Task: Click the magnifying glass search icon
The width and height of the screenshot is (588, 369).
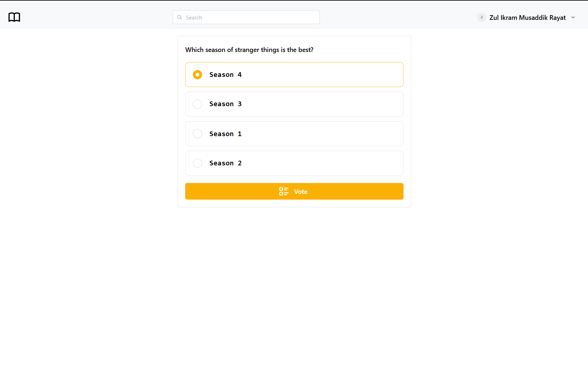Action: pos(180,17)
